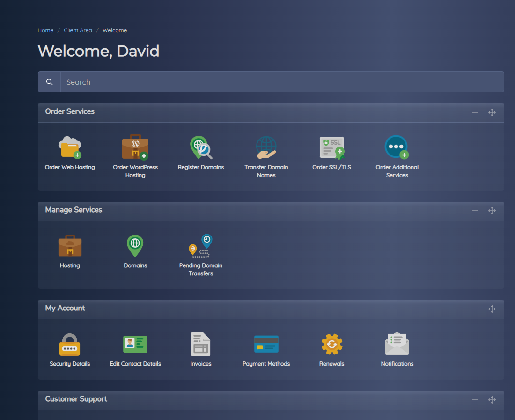Open the Security Details padlock icon
This screenshot has height=420, width=515.
coord(70,344)
